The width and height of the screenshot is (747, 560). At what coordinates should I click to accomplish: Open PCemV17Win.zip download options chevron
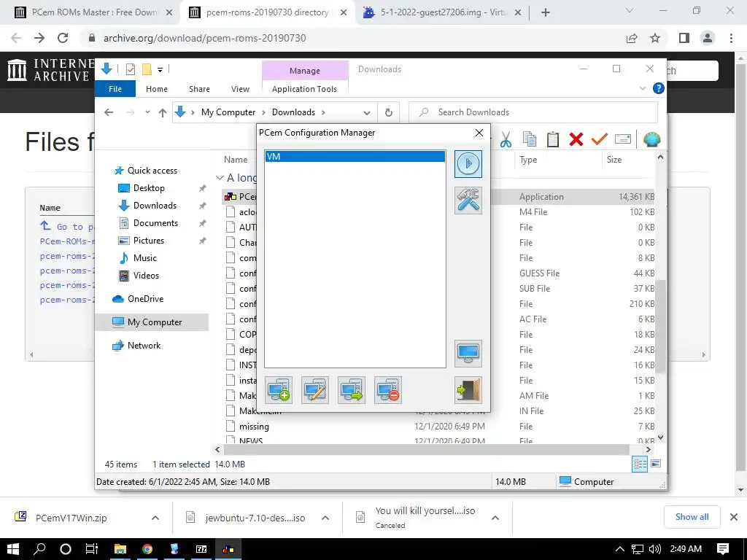point(155,518)
